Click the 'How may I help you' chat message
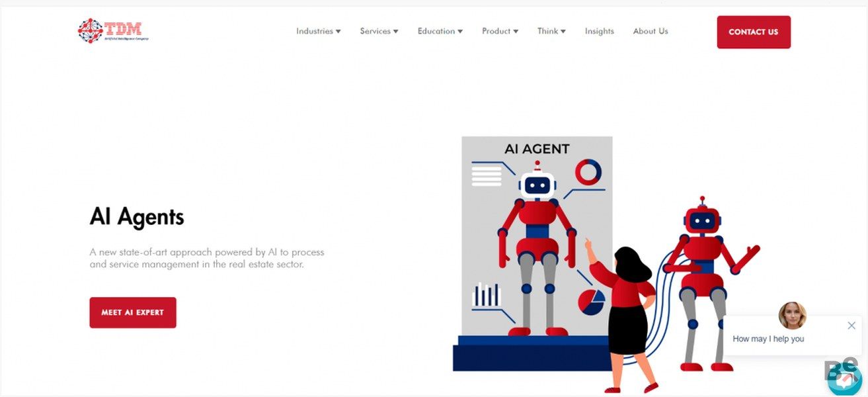Viewport: 868px width, 397px height. click(768, 339)
